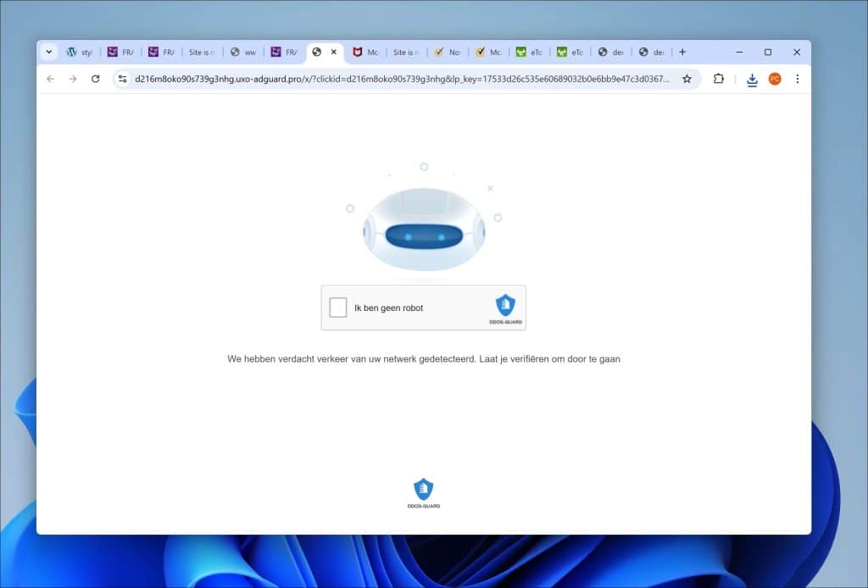This screenshot has width=868, height=588.
Task: Reload the current page
Action: tap(96, 79)
